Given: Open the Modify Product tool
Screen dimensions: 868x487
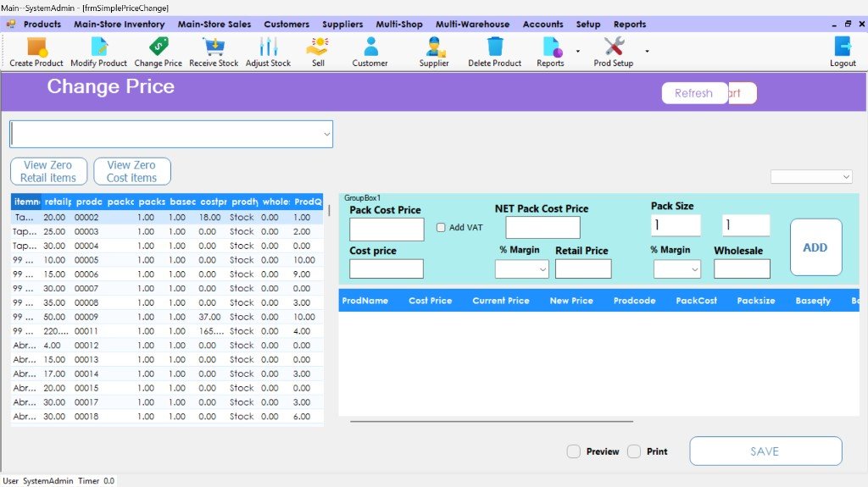Looking at the screenshot, I should coord(98,52).
